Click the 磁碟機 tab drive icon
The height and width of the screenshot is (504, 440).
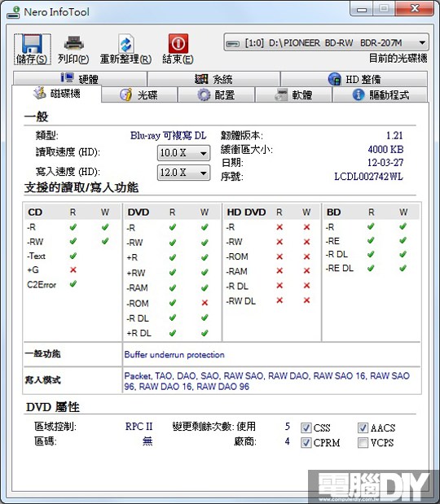[x=40, y=93]
